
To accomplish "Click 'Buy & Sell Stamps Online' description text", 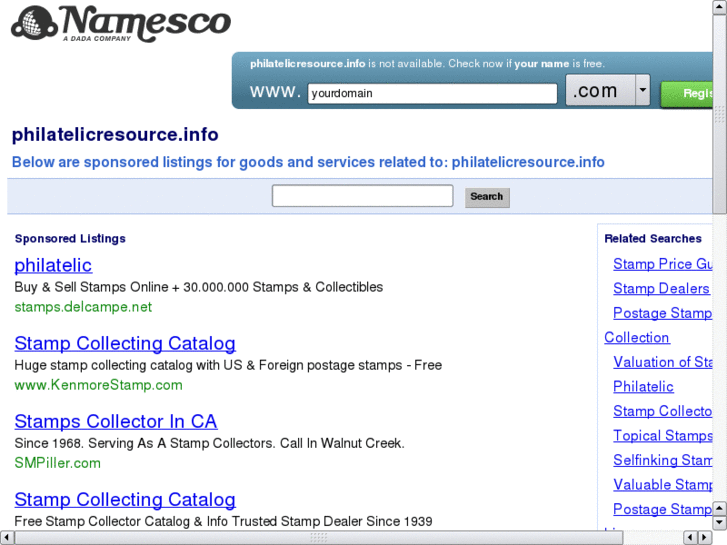I will (x=198, y=287).
